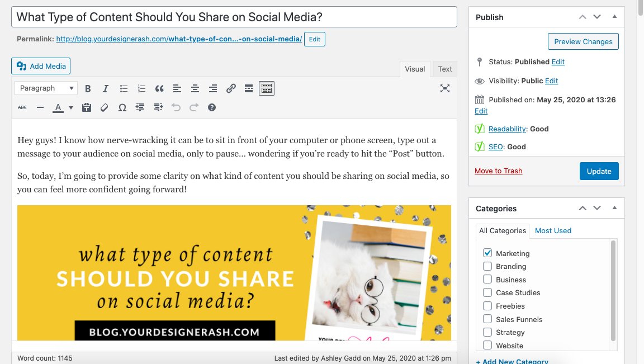The width and height of the screenshot is (644, 364).
Task: Redo the last edit
Action: (x=194, y=108)
